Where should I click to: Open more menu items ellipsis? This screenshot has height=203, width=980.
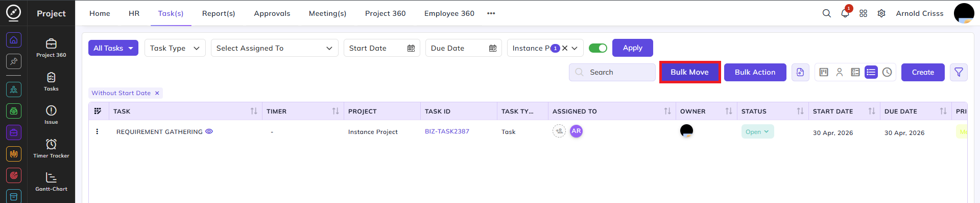(491, 13)
